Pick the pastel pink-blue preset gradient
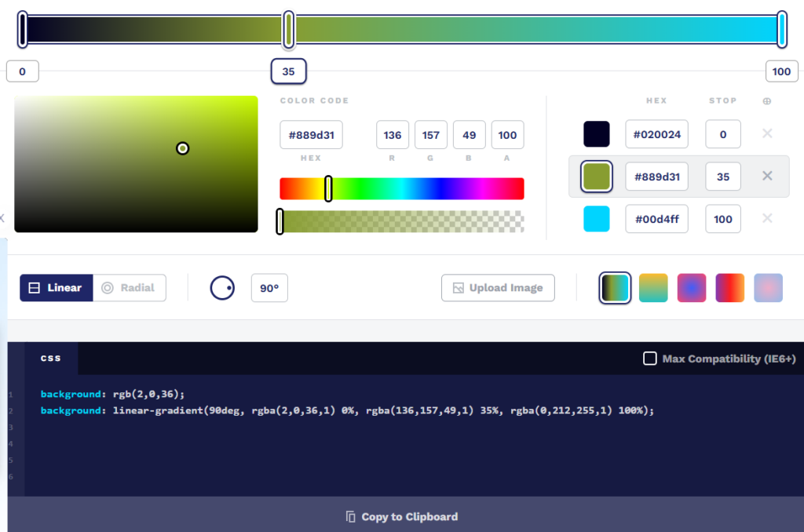The image size is (804, 532). 768,288
